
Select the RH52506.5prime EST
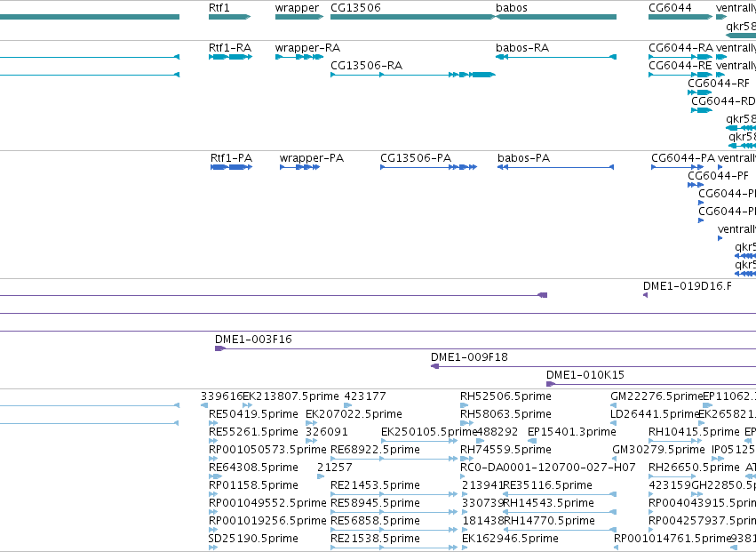[465, 406]
